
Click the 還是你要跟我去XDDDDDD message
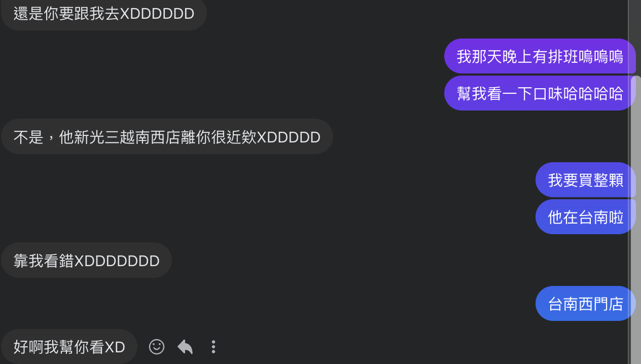(104, 14)
